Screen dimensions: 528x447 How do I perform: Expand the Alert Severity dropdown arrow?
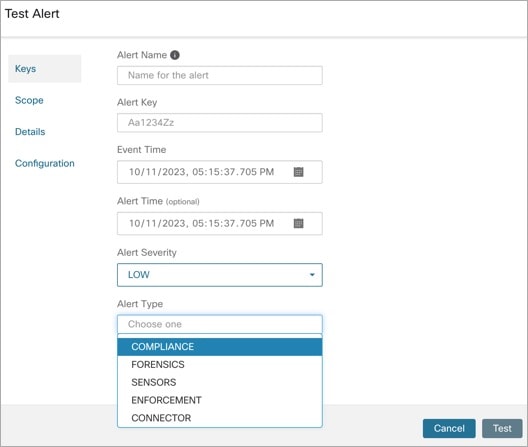(x=312, y=275)
